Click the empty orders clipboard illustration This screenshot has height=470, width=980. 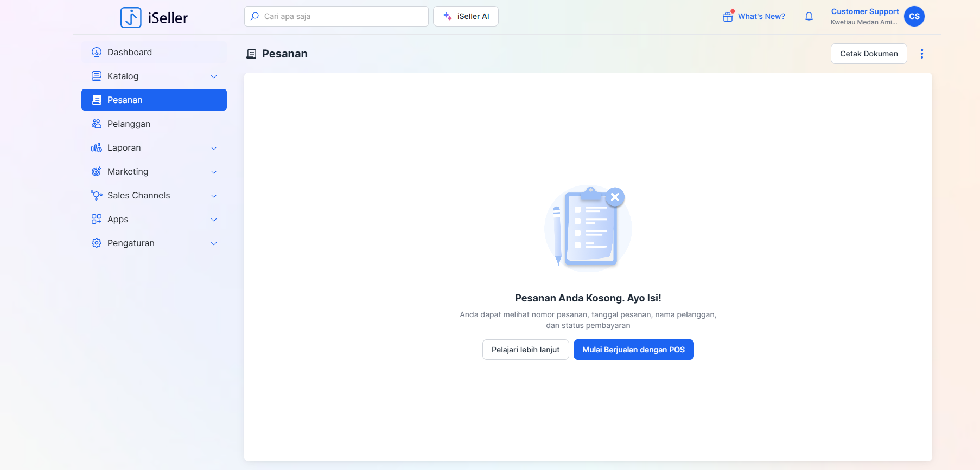tap(588, 228)
